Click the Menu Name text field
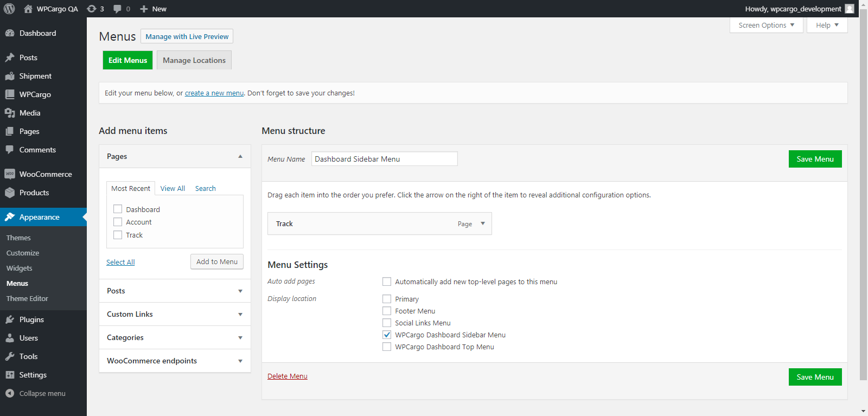The width and height of the screenshot is (868, 416). tap(384, 159)
